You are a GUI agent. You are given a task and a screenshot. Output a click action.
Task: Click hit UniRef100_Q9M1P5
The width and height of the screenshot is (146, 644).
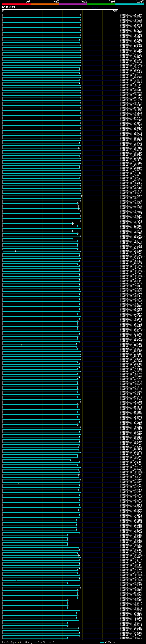[131, 37]
